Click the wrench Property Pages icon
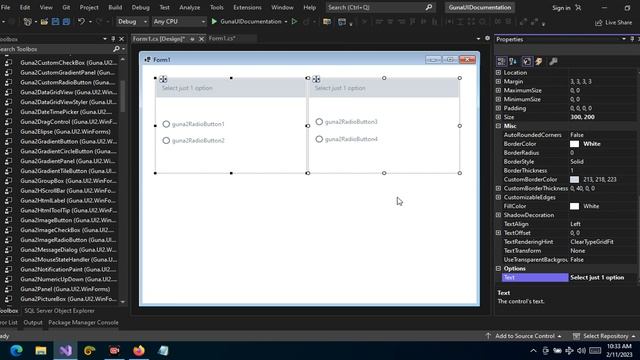 coord(553,61)
